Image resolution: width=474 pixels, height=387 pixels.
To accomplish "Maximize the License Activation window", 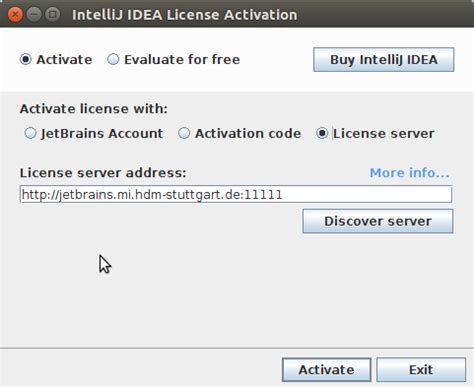I will point(53,14).
